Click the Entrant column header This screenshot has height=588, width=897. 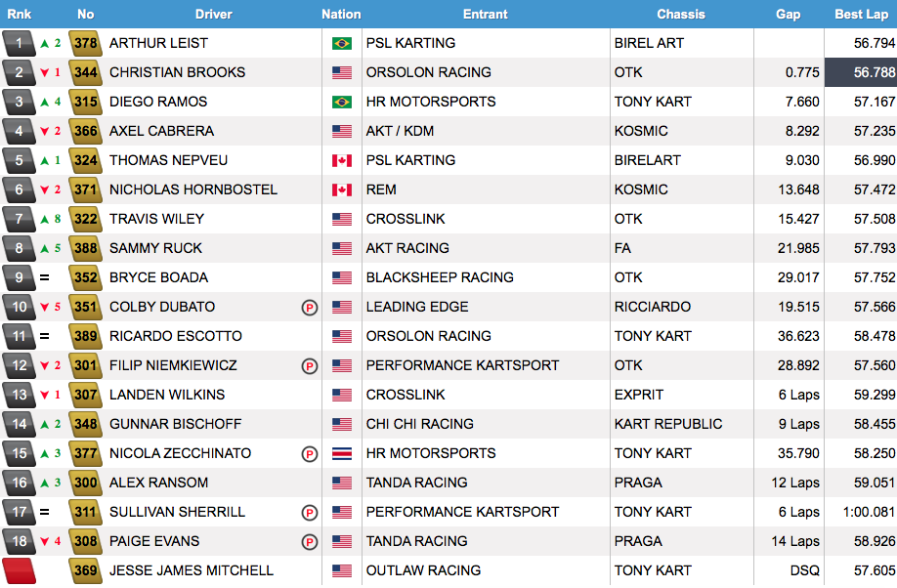(x=485, y=15)
